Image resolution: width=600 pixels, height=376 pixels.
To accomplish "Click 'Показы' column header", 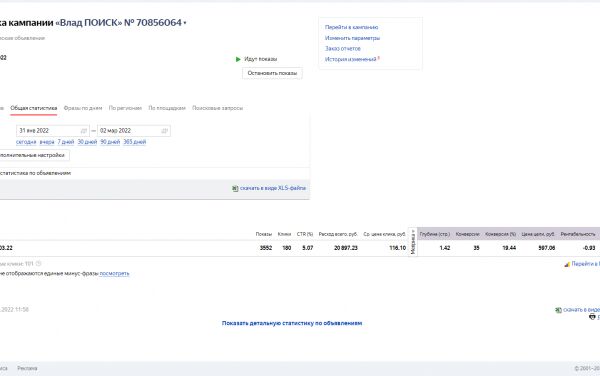I will [x=264, y=234].
